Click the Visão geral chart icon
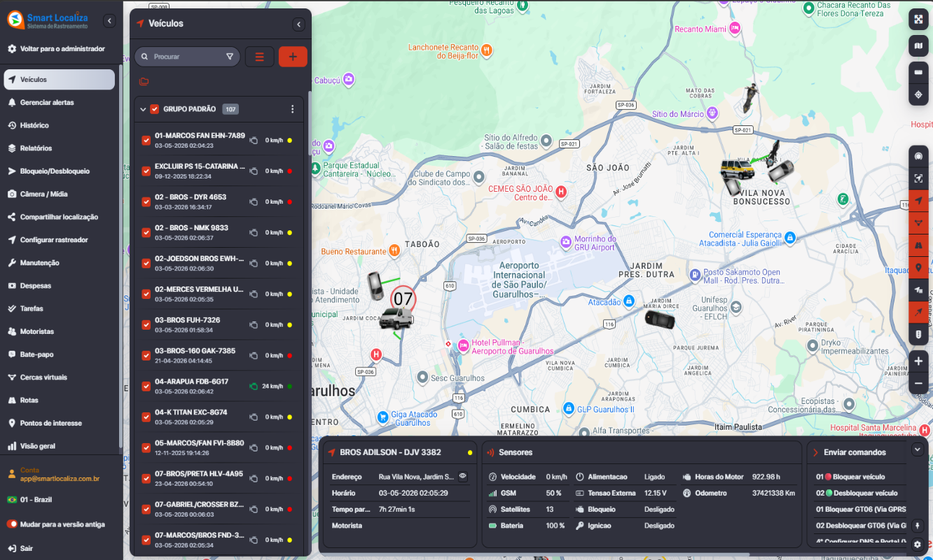This screenshot has height=560, width=933. click(12, 446)
